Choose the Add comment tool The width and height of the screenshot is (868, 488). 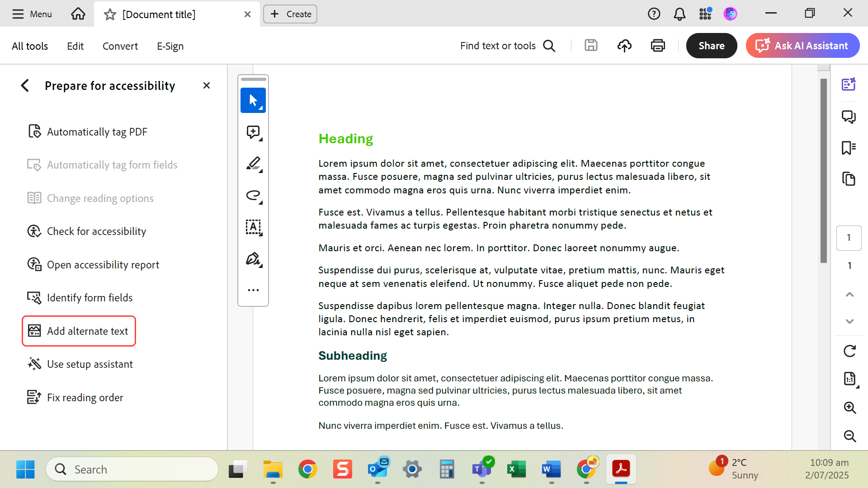pos(253,132)
